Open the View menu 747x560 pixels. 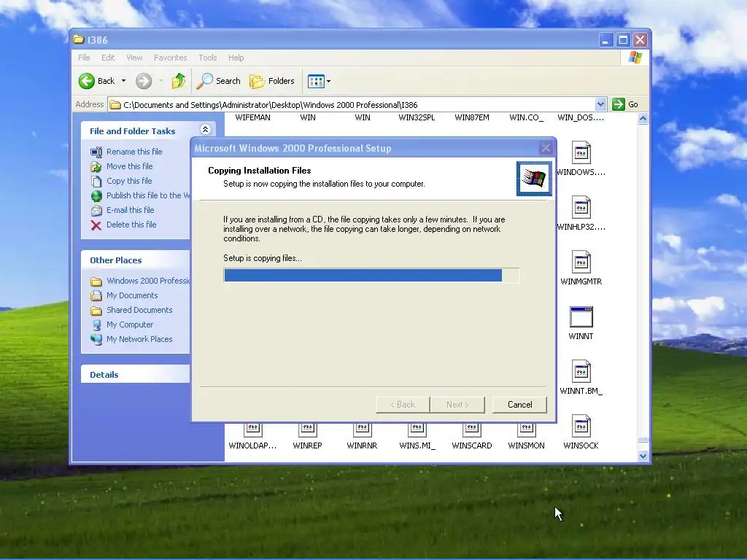[134, 58]
